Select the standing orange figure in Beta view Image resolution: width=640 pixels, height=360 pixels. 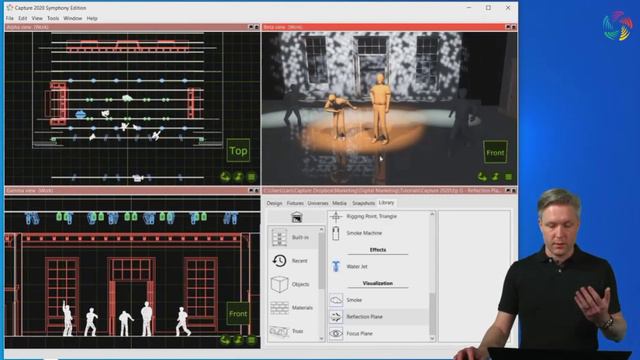tap(380, 108)
